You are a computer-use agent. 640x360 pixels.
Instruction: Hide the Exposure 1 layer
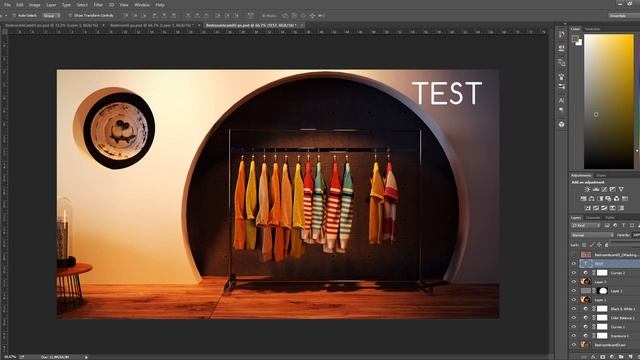tap(573, 336)
